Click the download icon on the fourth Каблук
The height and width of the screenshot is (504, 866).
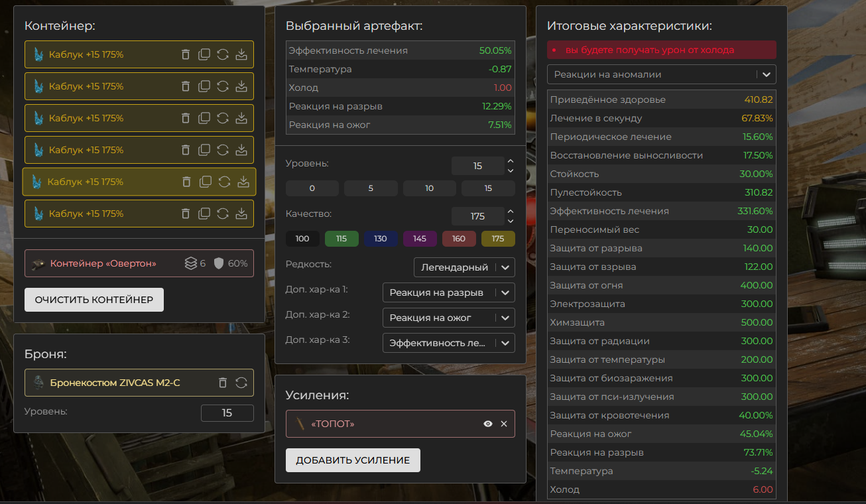tap(241, 150)
